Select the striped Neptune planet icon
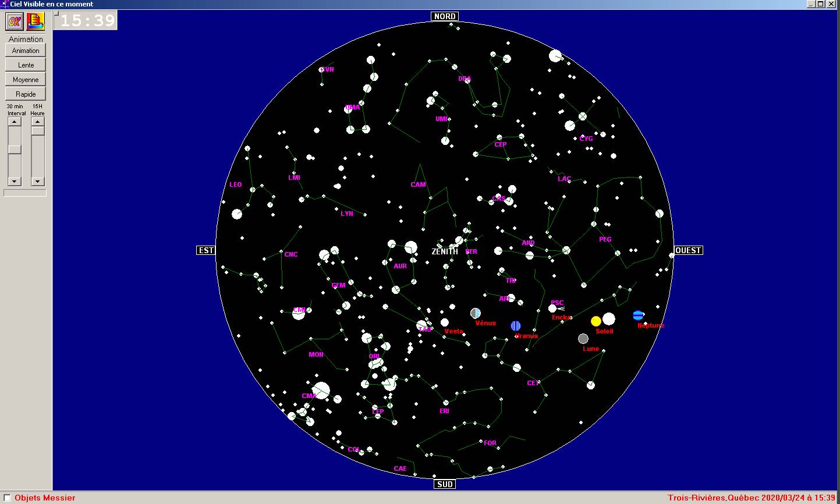The height and width of the screenshot is (504, 840). tap(638, 315)
